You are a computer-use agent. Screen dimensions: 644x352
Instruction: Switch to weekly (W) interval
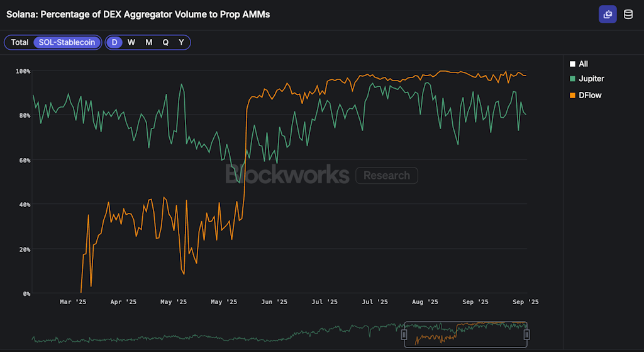(x=131, y=42)
